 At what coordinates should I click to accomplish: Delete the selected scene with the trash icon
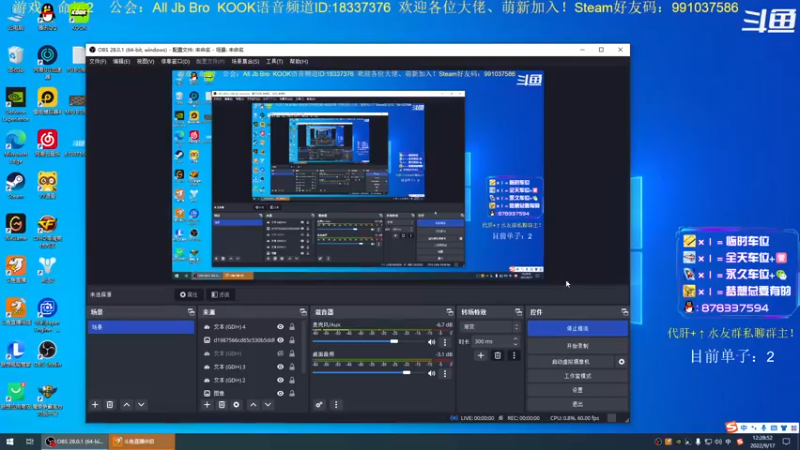coord(110,405)
